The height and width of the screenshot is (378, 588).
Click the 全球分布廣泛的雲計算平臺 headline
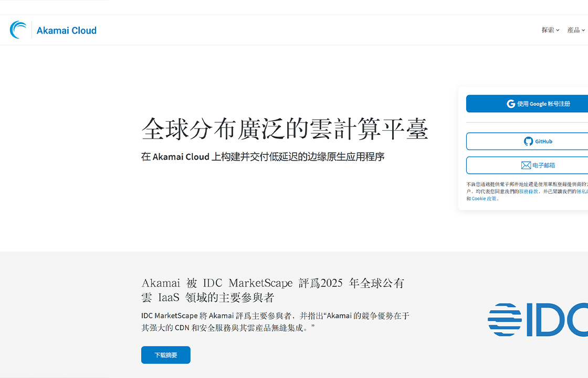(285, 129)
